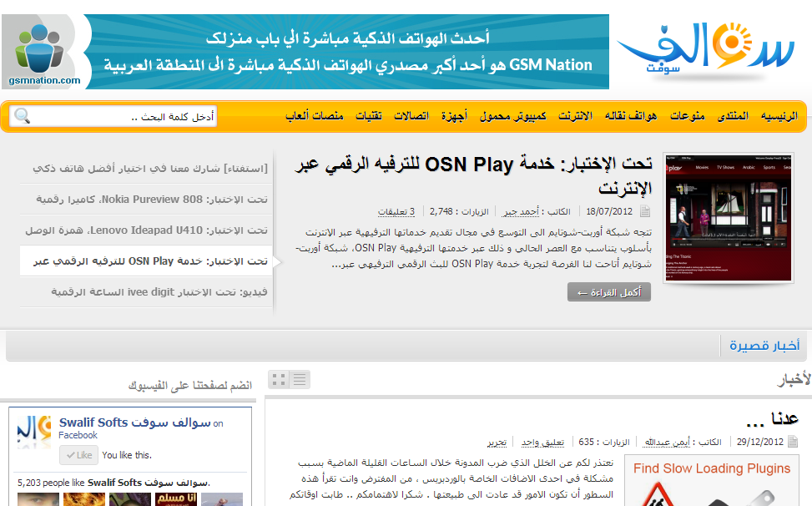Click the search magnifier icon
This screenshot has width=812, height=506.
(x=22, y=115)
